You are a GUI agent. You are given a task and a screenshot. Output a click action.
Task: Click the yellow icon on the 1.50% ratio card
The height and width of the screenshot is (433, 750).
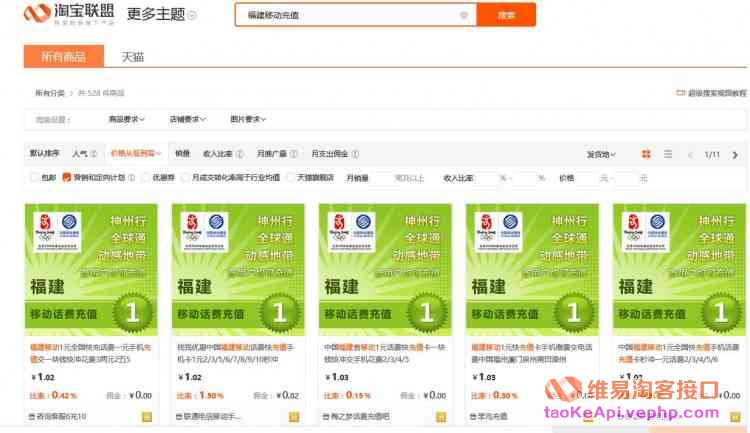click(x=294, y=417)
